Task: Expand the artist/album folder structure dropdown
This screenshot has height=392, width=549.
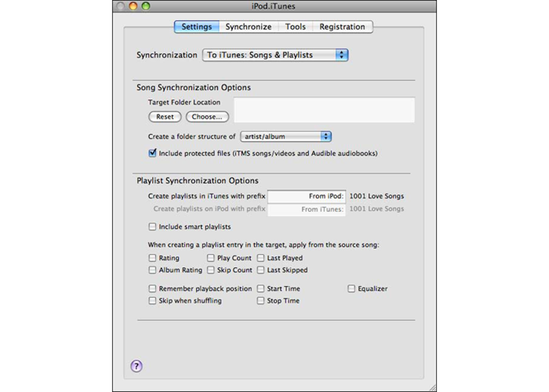Action: 286,137
